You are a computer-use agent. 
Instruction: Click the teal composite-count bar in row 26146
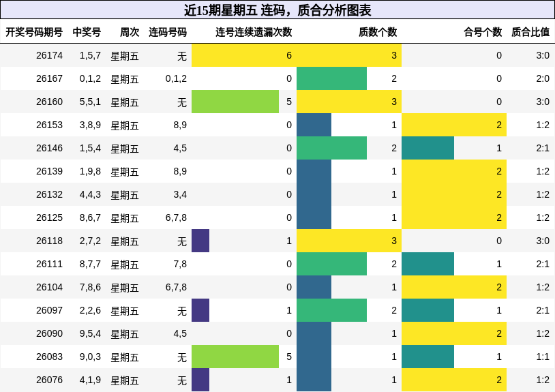(x=427, y=148)
